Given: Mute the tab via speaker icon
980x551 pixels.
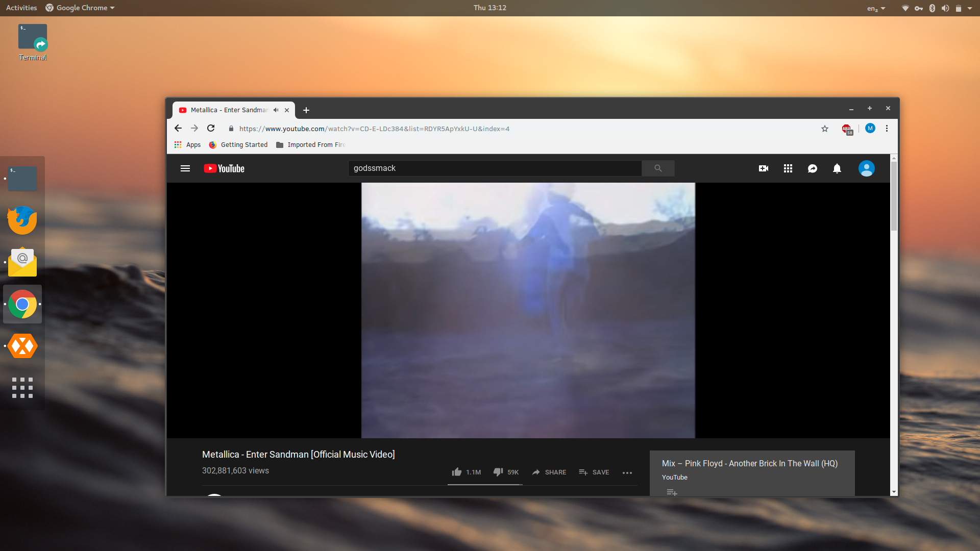Looking at the screenshot, I should pyautogui.click(x=276, y=110).
